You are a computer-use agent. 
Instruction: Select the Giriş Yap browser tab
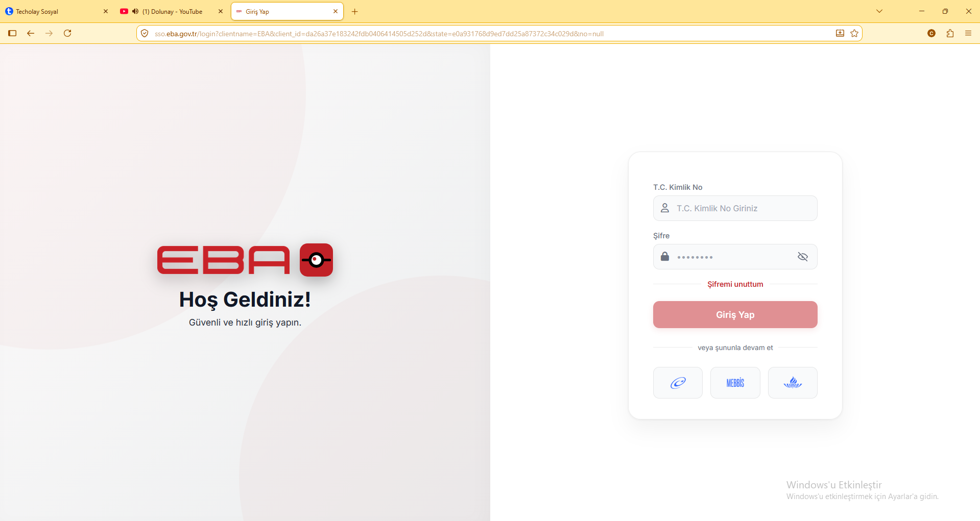pos(287,11)
